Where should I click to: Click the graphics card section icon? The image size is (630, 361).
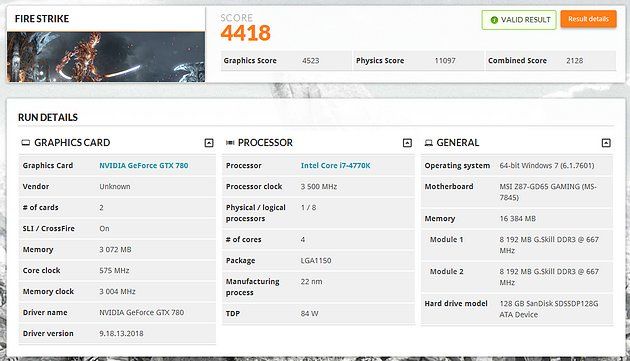coord(26,143)
